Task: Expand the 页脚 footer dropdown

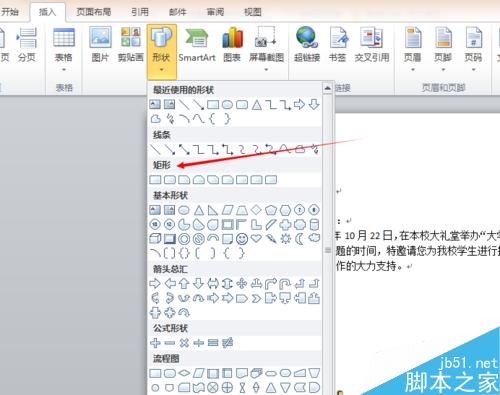Action: tap(443, 49)
